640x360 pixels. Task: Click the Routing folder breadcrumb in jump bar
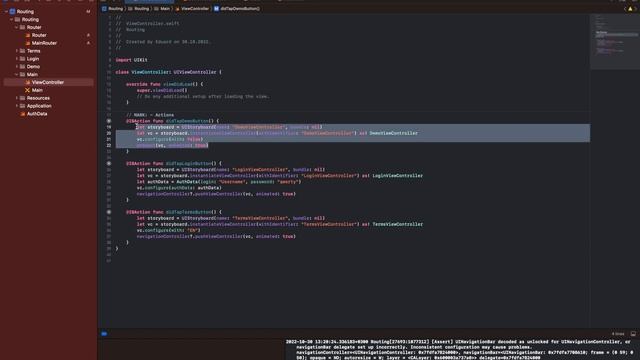(x=139, y=9)
